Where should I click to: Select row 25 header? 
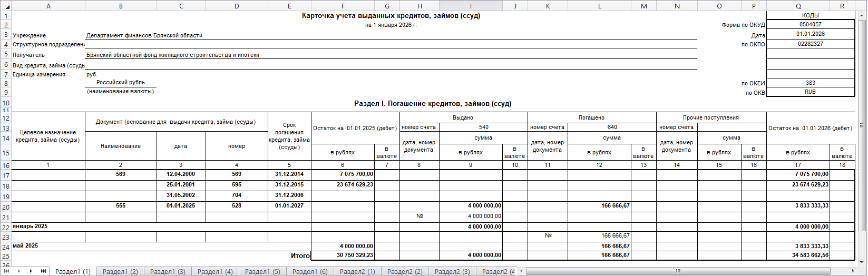pos(6,256)
